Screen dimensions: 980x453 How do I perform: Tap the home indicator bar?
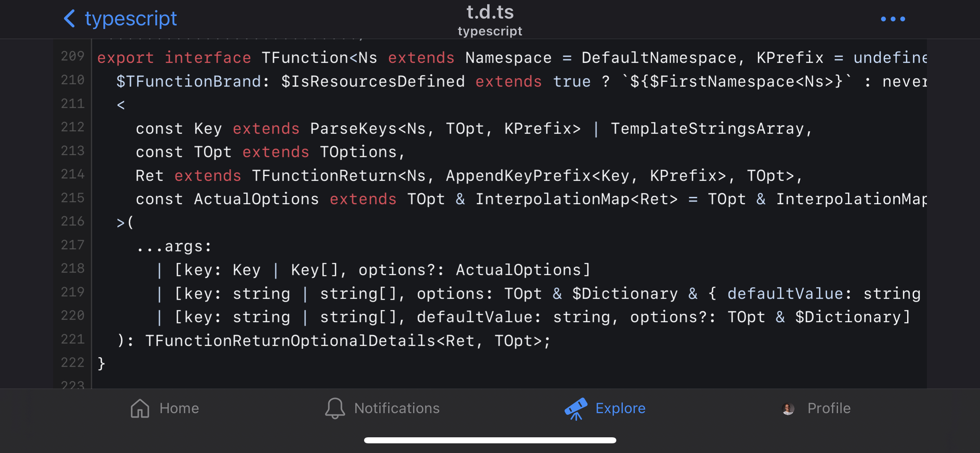[x=490, y=440]
